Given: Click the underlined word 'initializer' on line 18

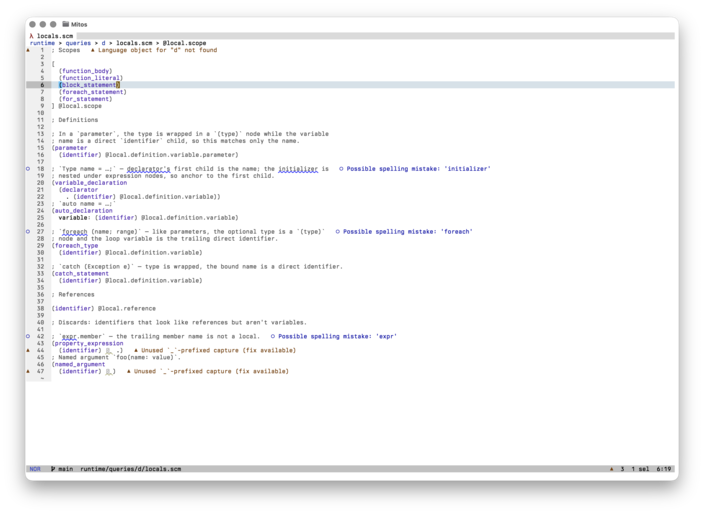Looking at the screenshot, I should coord(298,169).
